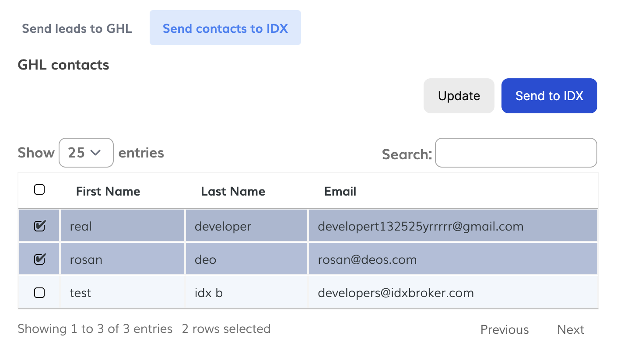The width and height of the screenshot is (624, 364).
Task: Click the 'idx b' last name cell
Action: pos(209,293)
